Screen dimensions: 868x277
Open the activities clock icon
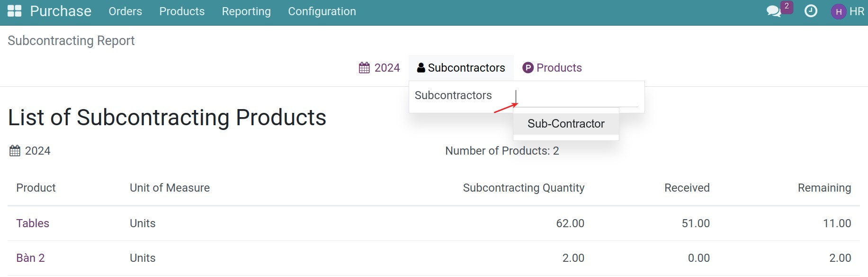point(811,11)
